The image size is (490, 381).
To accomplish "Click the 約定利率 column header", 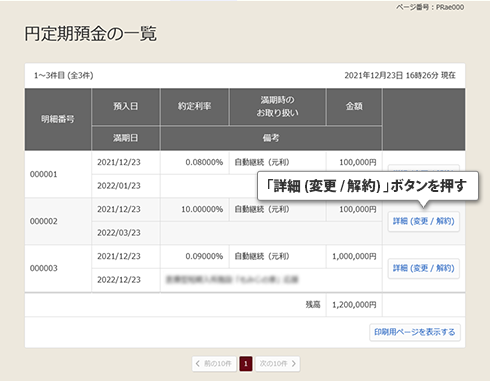I will (x=194, y=107).
